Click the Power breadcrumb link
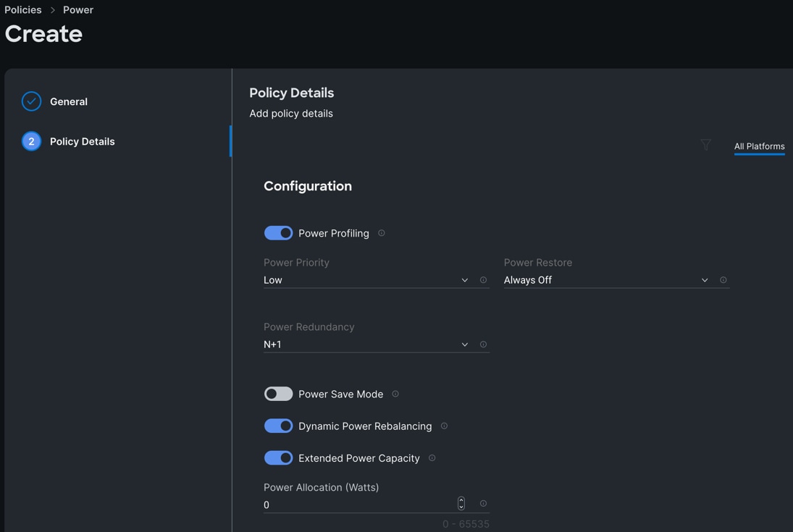793x532 pixels. [78, 10]
